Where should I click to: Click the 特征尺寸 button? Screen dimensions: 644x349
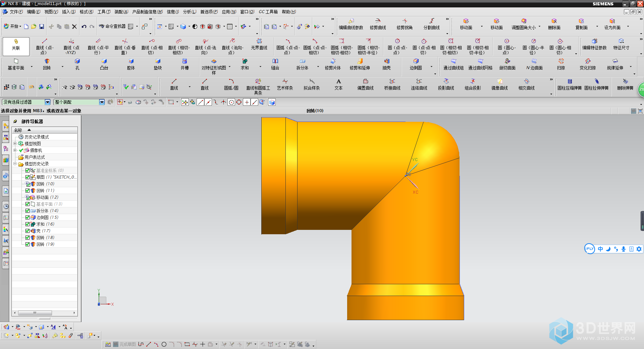(x=621, y=44)
